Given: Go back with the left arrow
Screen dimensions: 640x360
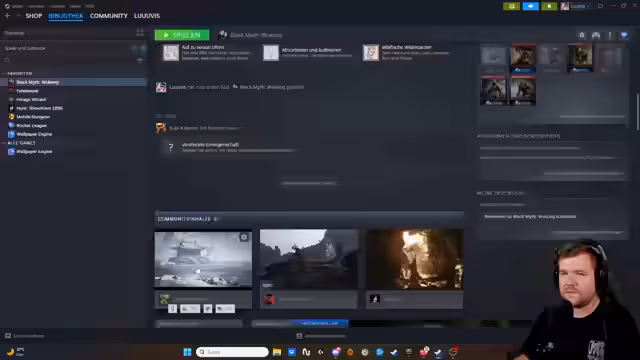Looking at the screenshot, I should click(7, 16).
